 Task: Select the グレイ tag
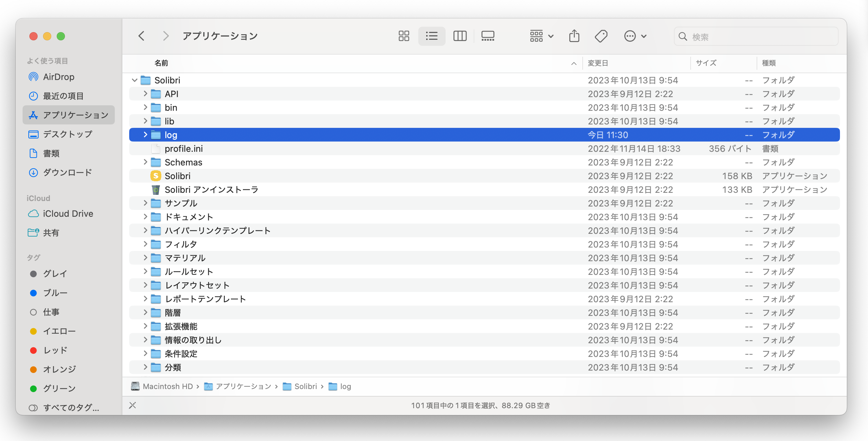pyautogui.click(x=68, y=274)
